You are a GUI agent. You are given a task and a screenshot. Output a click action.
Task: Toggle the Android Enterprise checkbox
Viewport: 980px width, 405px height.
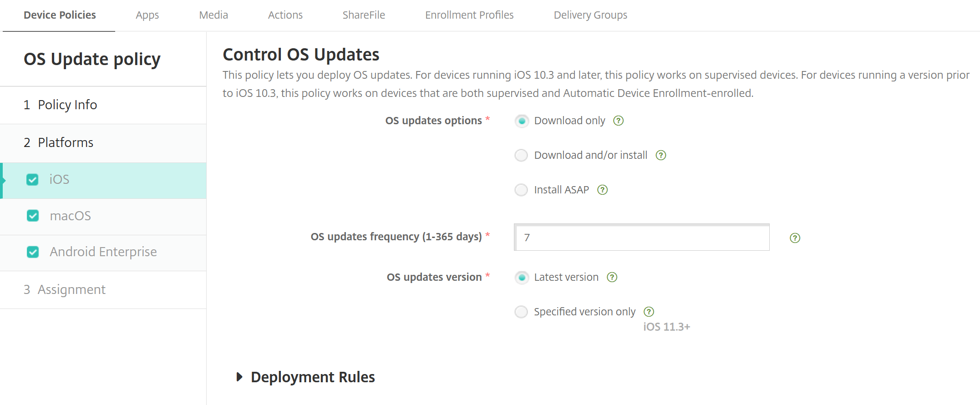click(33, 252)
